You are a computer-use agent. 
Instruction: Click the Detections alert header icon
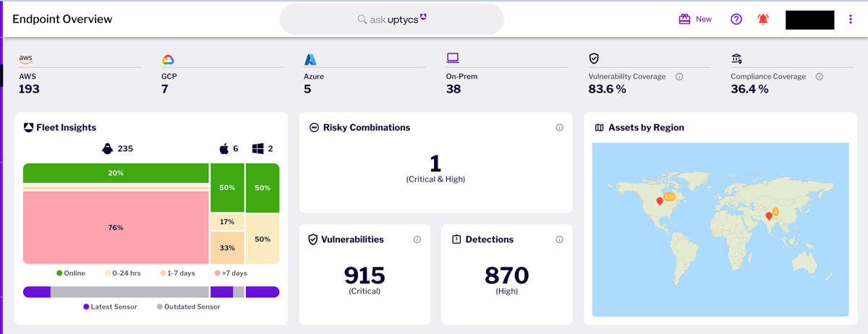(x=456, y=239)
